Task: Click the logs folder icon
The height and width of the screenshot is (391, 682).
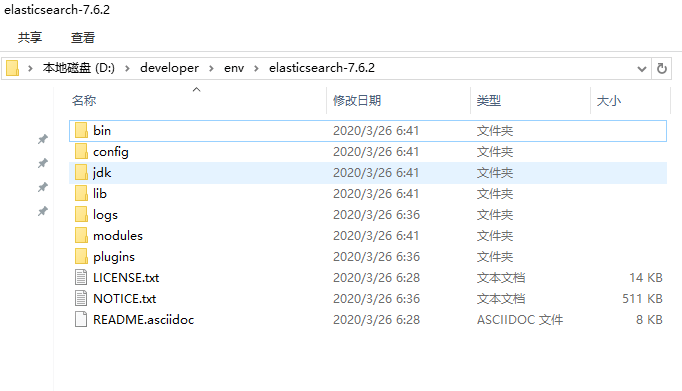Action: [x=81, y=214]
